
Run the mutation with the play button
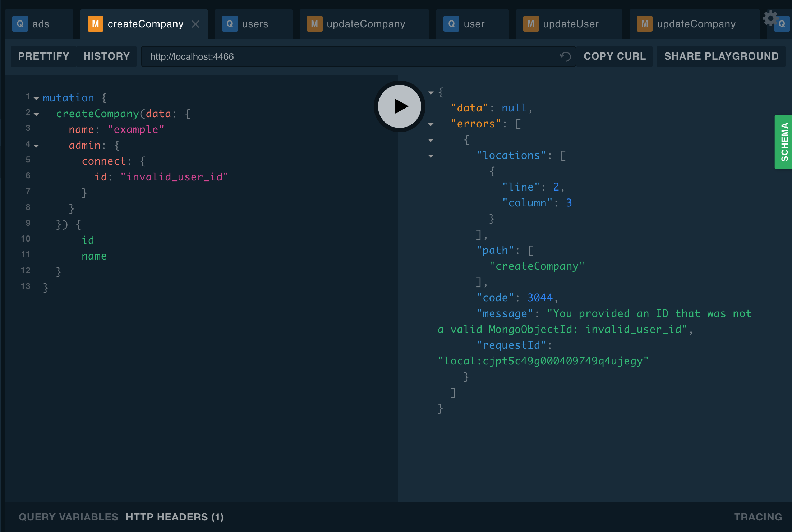[x=399, y=106]
